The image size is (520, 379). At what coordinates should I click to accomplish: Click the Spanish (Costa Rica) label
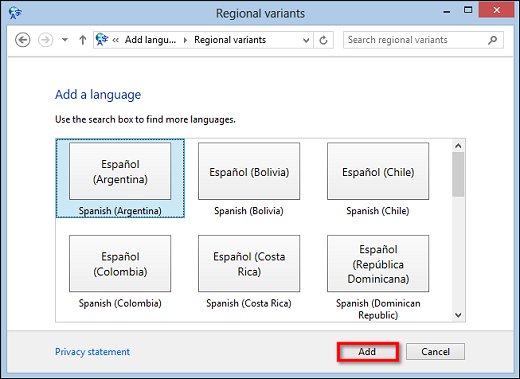(249, 303)
